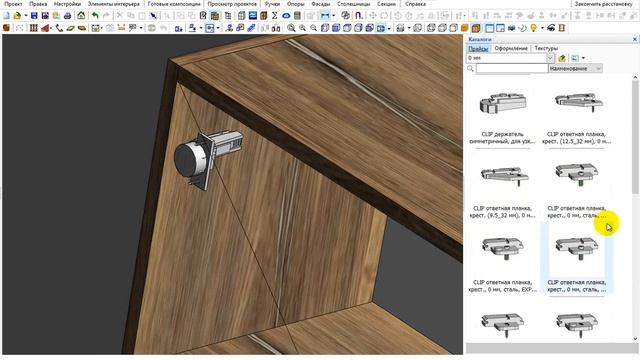Expand the dimension tool dropdown arrow
Image resolution: width=640 pixels, height=360 pixels.
333,16
